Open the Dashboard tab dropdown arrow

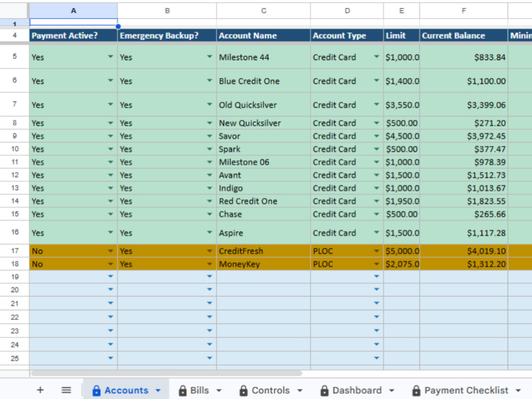pyautogui.click(x=392, y=390)
